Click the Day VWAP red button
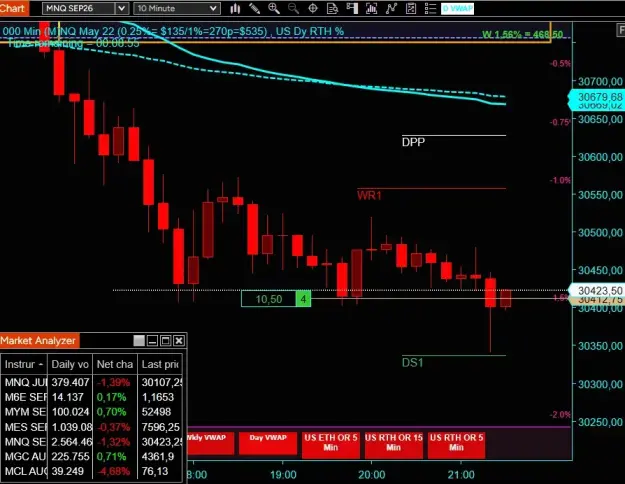This screenshot has width=625, height=484. 268,443
